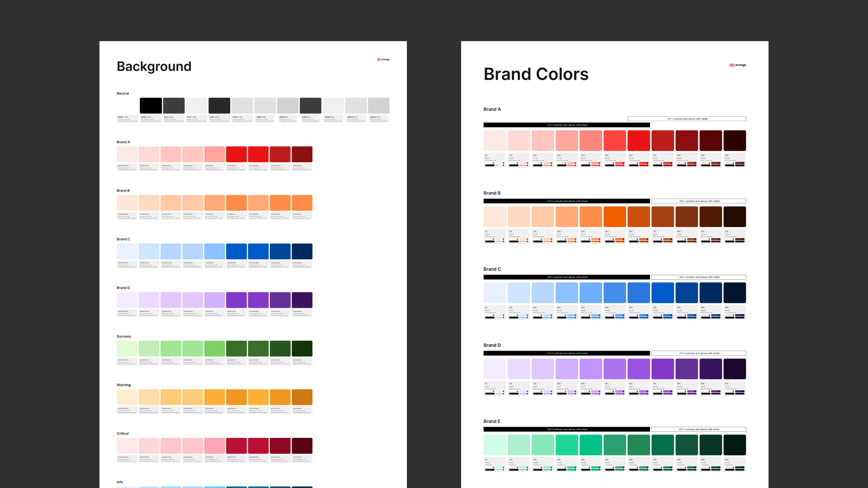This screenshot has width=868, height=488.
Task: Click Brand C "contrast and above with white" bar
Action: click(x=699, y=277)
